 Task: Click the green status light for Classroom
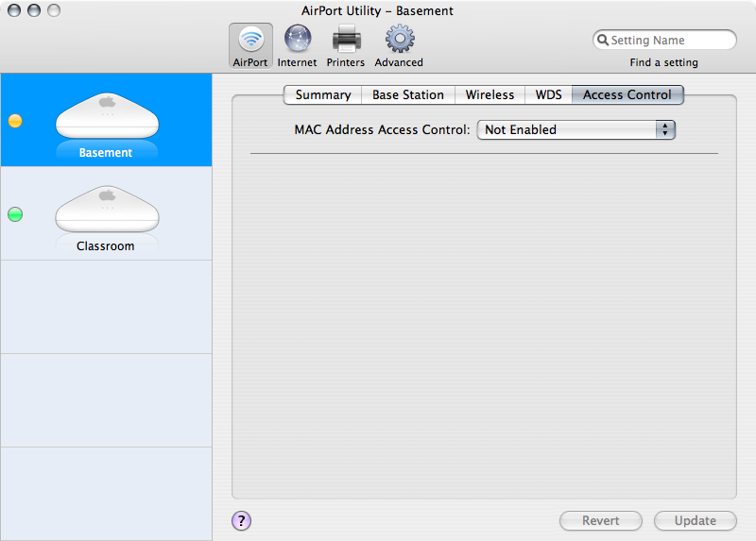[x=15, y=214]
